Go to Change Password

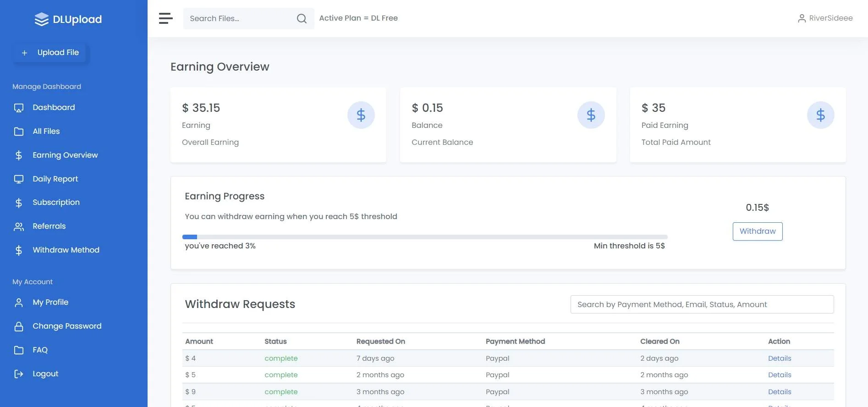(x=67, y=326)
